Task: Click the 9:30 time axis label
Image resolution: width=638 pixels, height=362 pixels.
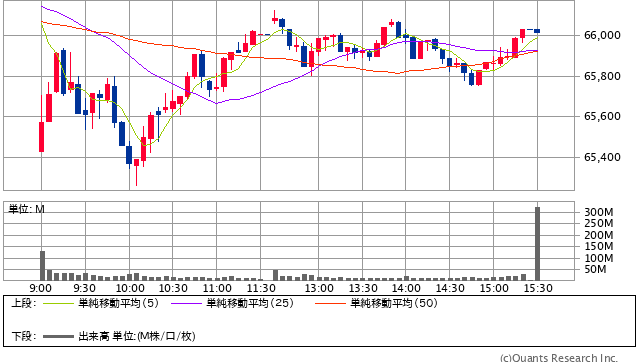Action: 85,288
